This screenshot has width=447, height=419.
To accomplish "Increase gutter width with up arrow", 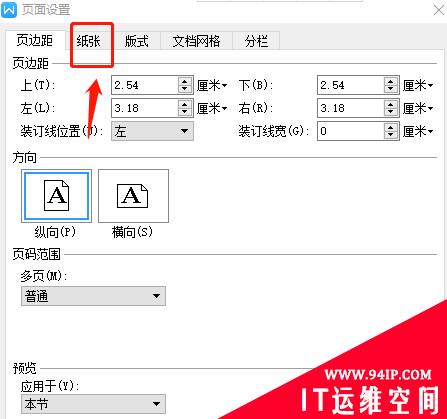I will [x=390, y=127].
